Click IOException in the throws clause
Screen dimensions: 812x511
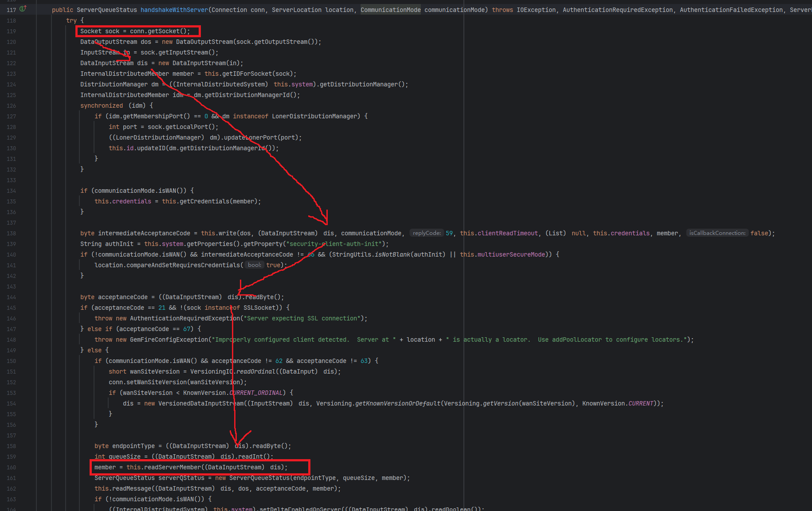coord(536,10)
